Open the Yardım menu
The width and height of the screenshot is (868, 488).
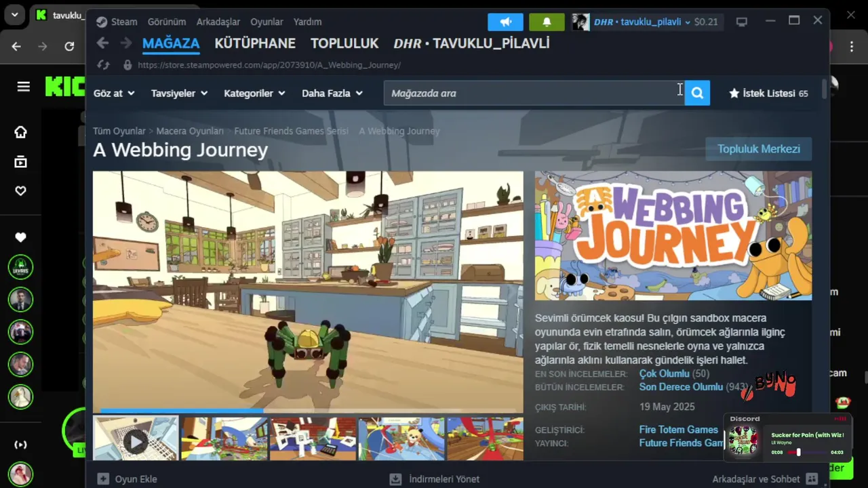pyautogui.click(x=307, y=22)
